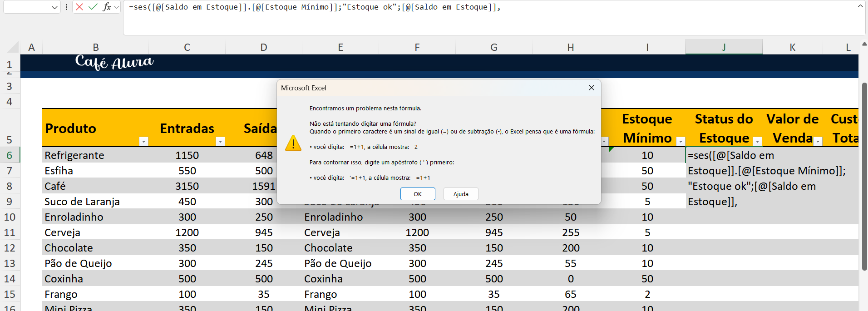
Task: Click the 3150 entradas value for Café
Action: point(187,186)
